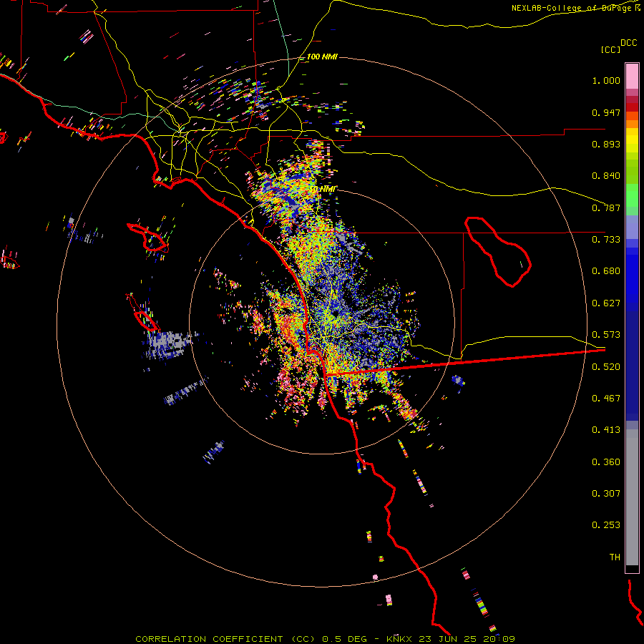Image resolution: width=644 pixels, height=644 pixels.
Task: Select the 1.000 scale value
Action: 606,80
